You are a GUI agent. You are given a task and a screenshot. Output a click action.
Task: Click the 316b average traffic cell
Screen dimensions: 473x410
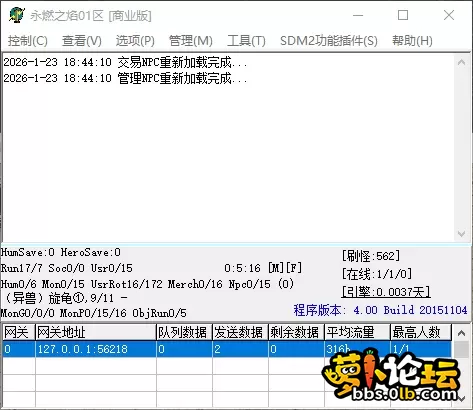coord(357,349)
